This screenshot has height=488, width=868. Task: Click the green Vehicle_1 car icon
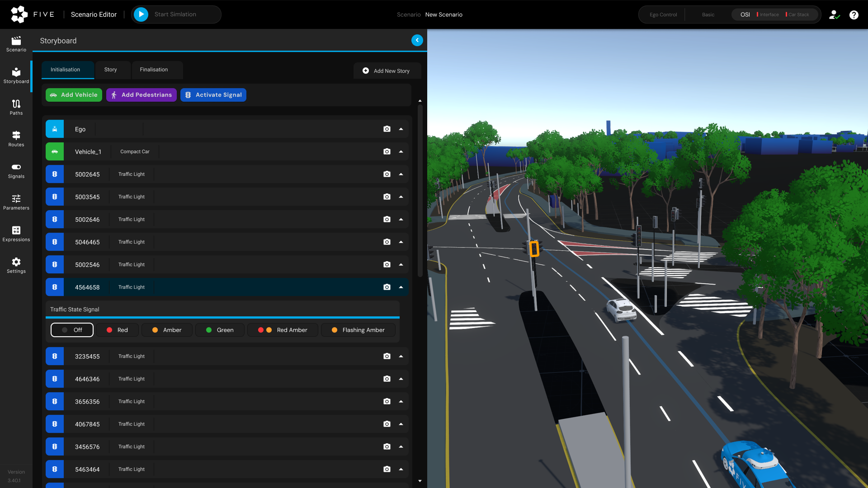click(55, 151)
